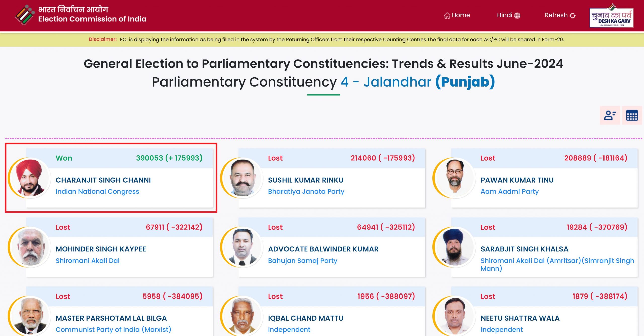Switch to candidate card view icon
Image resolution: width=644 pixels, height=336 pixels.
click(x=610, y=115)
